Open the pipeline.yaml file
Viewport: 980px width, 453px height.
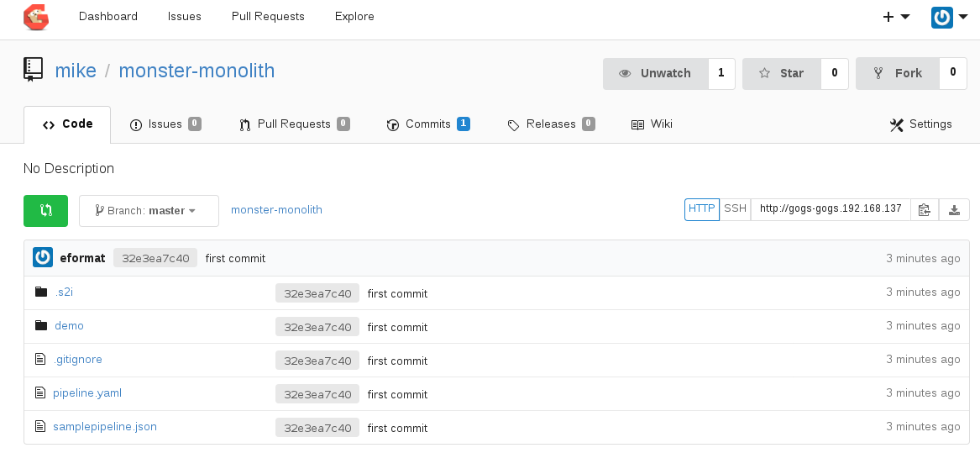tap(87, 392)
